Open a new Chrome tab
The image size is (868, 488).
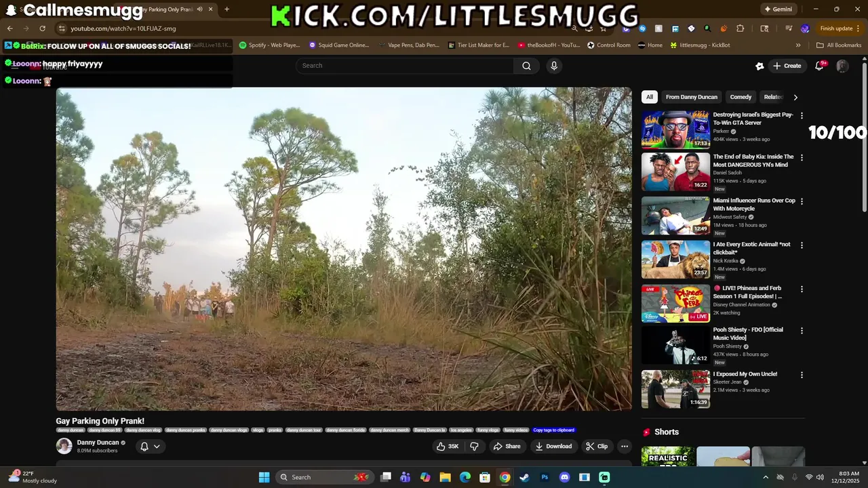click(226, 9)
